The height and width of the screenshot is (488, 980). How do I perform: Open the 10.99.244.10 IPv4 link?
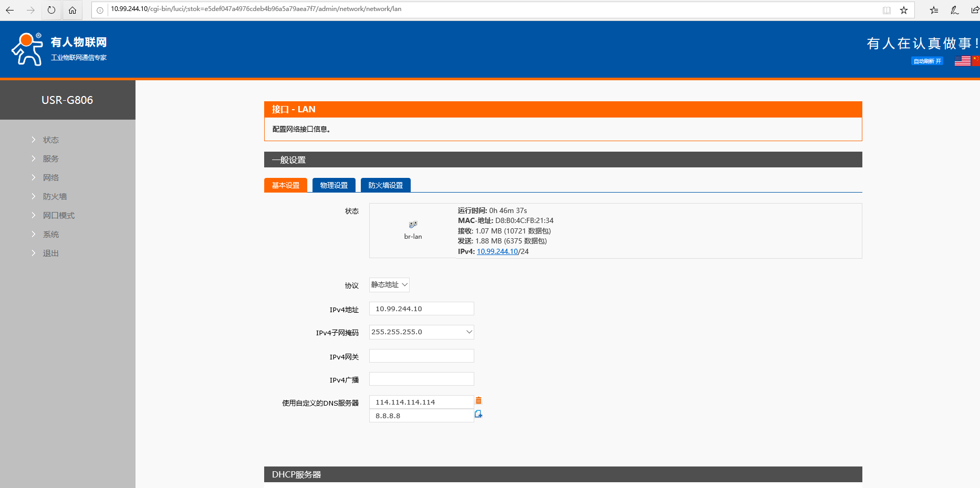tap(497, 251)
